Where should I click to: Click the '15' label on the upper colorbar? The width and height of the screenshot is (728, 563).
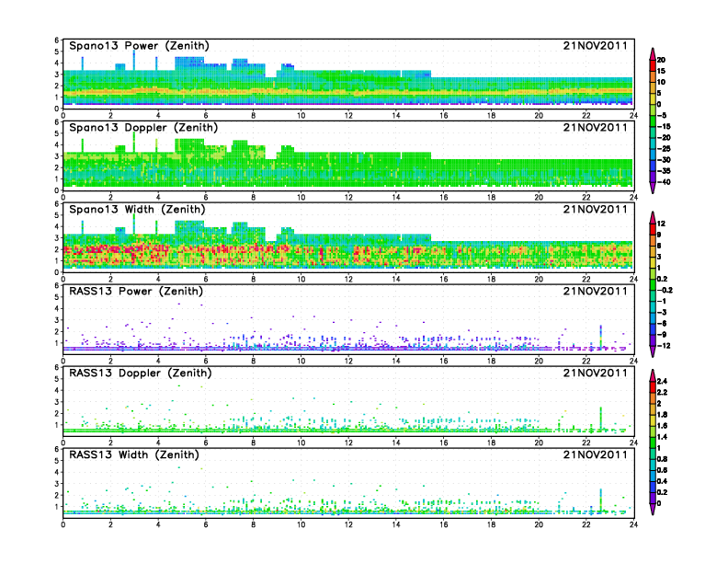click(661, 71)
